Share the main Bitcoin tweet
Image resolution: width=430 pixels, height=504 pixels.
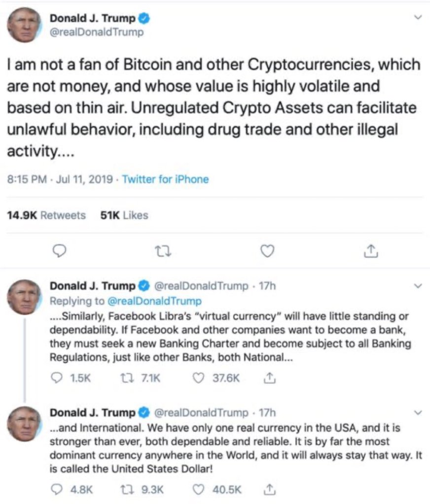[371, 251]
